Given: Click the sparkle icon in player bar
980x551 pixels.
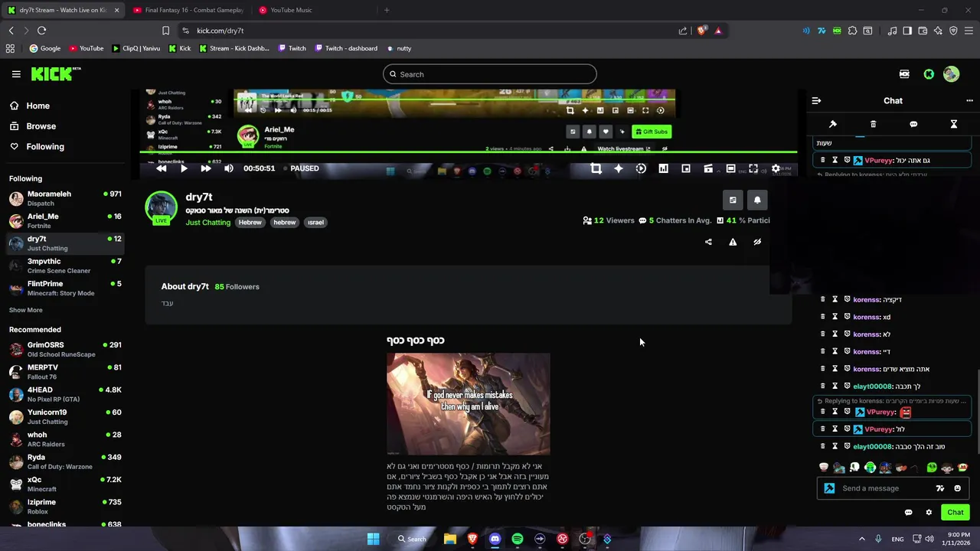Looking at the screenshot, I should tap(619, 168).
